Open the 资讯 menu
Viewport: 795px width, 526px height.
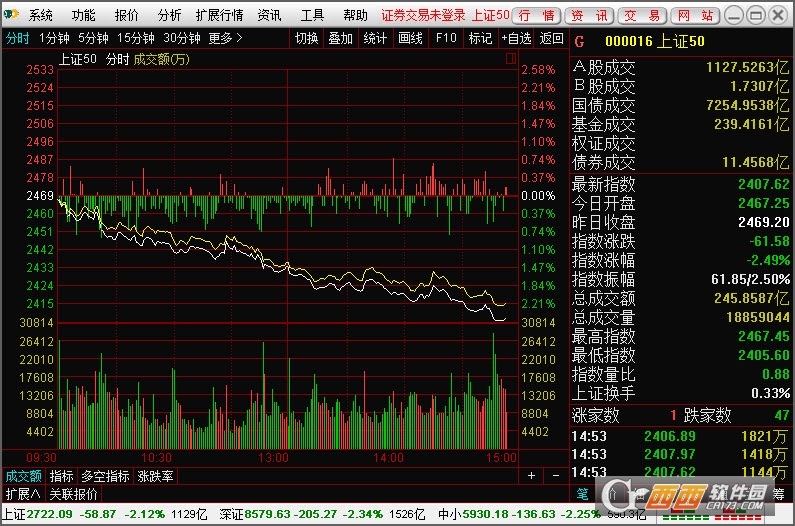(x=269, y=15)
